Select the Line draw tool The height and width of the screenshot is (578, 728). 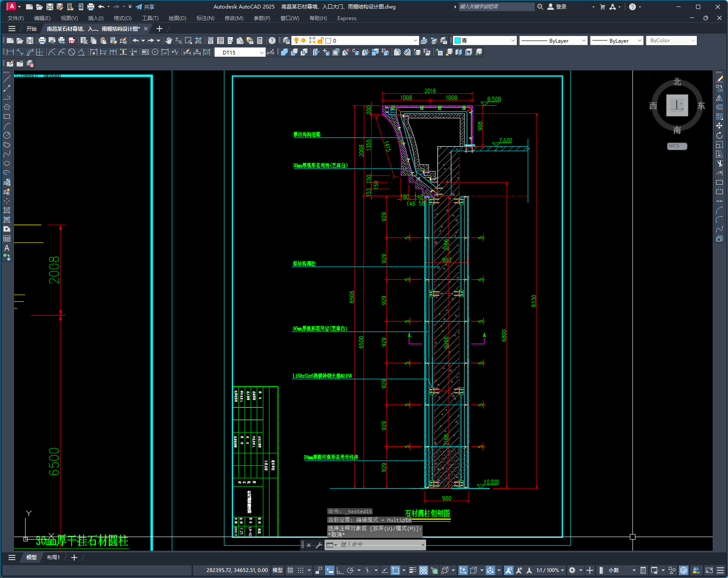(7, 79)
